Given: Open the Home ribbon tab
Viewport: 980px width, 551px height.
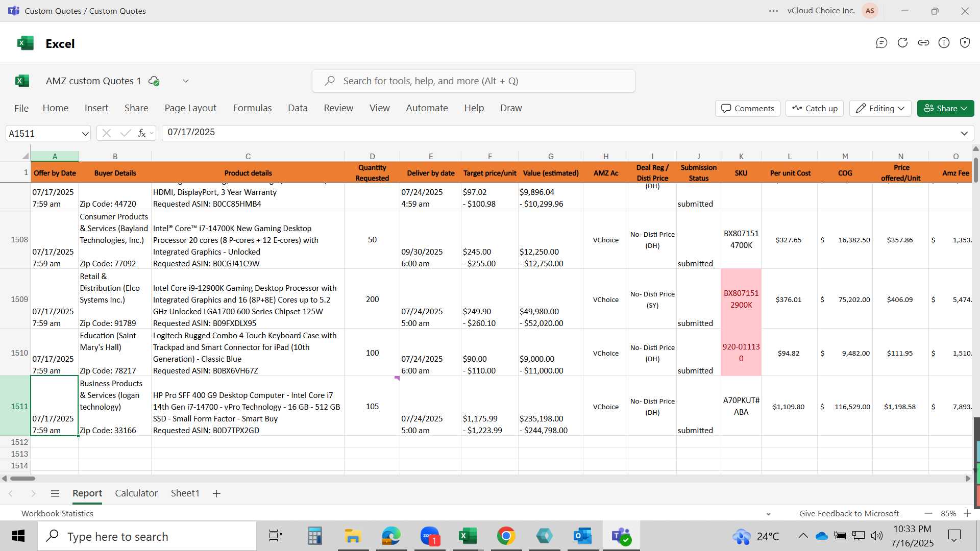Looking at the screenshot, I should 56,108.
